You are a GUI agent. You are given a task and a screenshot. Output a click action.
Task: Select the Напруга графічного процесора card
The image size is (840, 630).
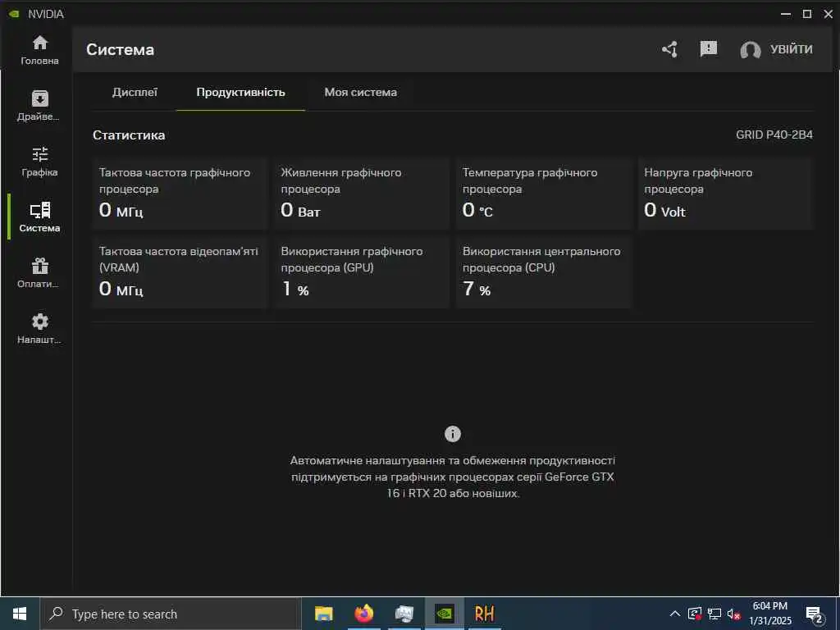coord(725,194)
